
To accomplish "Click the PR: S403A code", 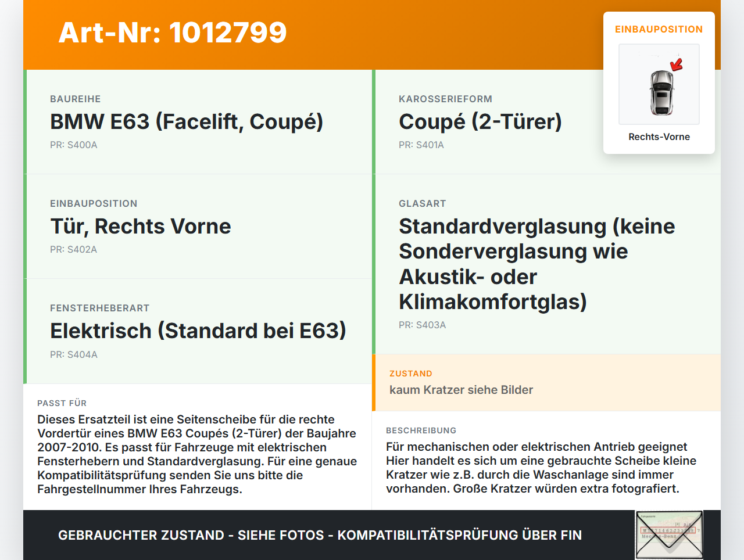I will [423, 325].
